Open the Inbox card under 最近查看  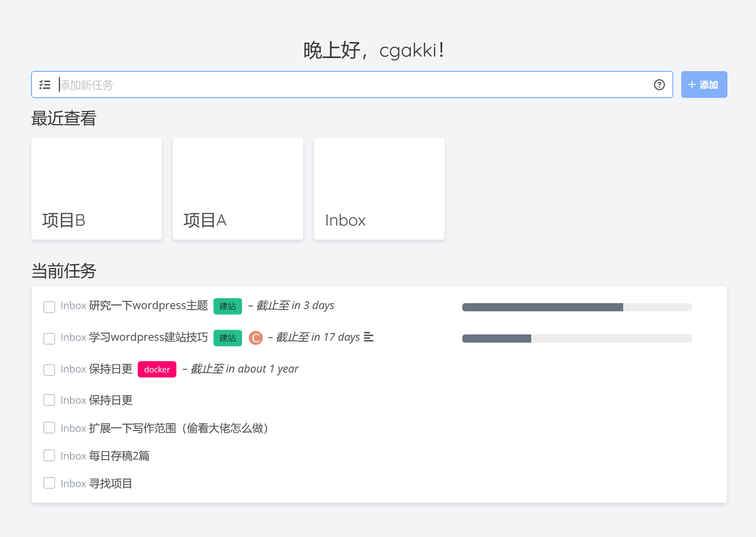379,188
